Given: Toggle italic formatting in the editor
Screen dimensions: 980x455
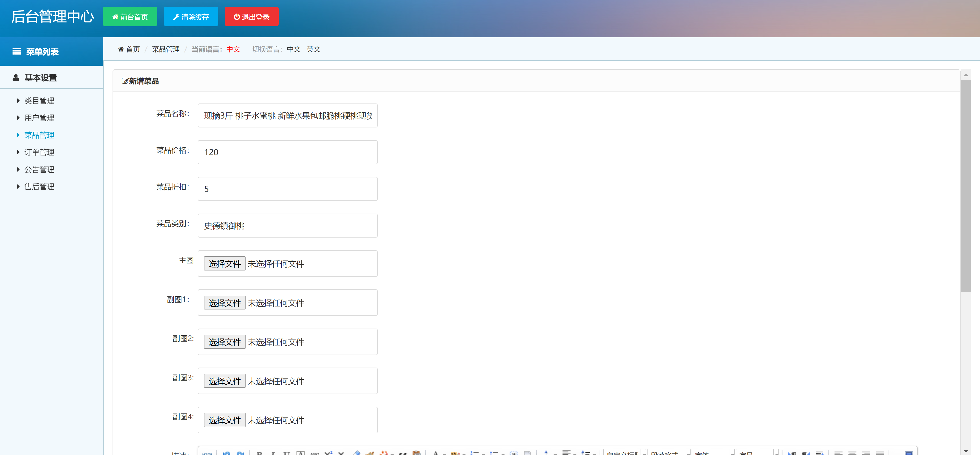Looking at the screenshot, I should point(274,453).
